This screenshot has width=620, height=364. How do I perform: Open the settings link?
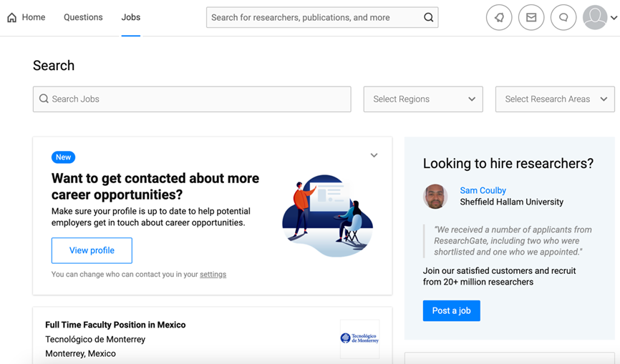213,275
